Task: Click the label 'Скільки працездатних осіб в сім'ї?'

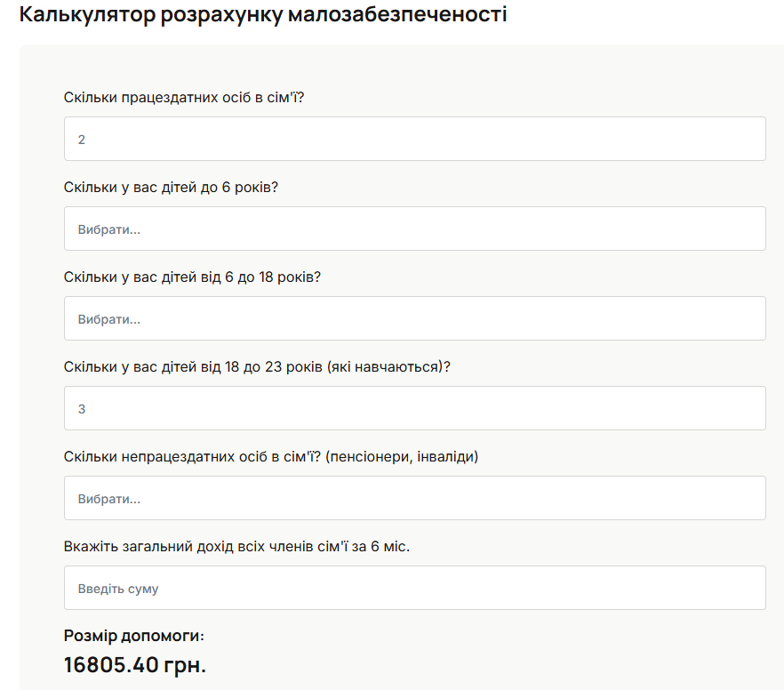Action: pyautogui.click(x=184, y=97)
